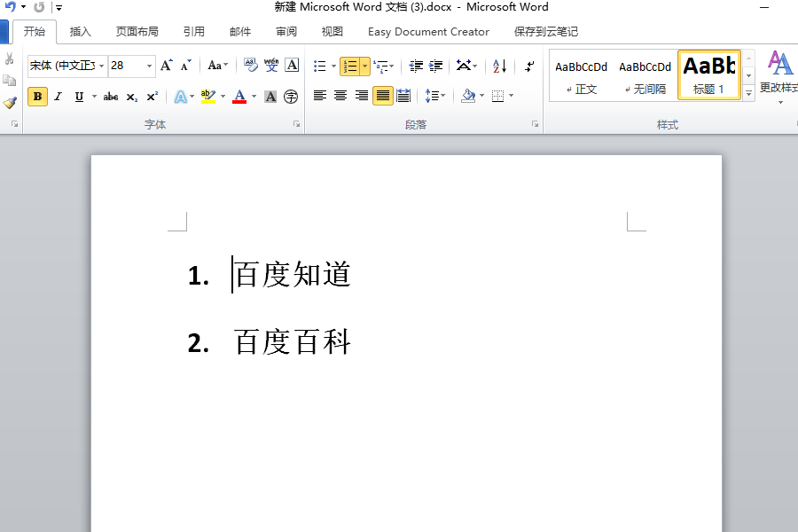798x532 pixels.
Task: Switch to the 插入 tab
Action: click(x=81, y=32)
